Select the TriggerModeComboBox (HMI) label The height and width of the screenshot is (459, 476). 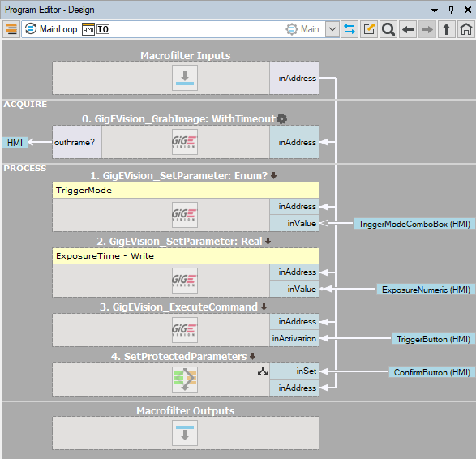coord(414,224)
